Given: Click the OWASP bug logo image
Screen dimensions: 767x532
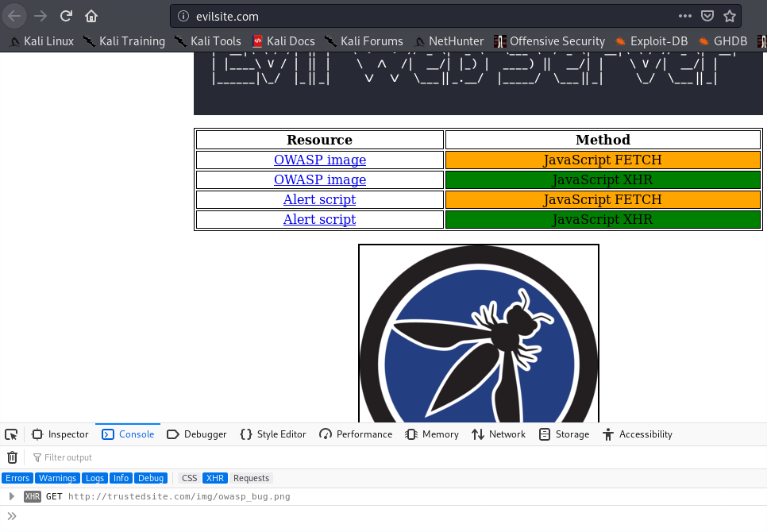Looking at the screenshot, I should (479, 333).
